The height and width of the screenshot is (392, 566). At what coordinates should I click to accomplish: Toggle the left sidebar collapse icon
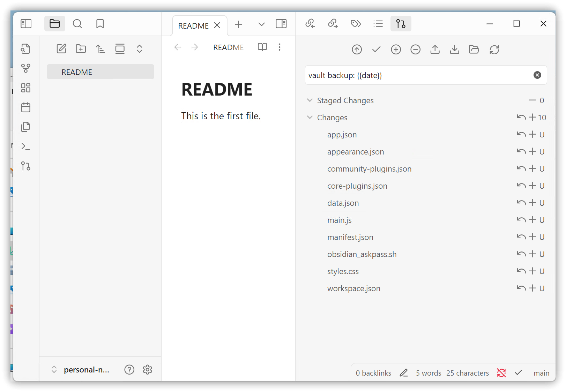(26, 24)
